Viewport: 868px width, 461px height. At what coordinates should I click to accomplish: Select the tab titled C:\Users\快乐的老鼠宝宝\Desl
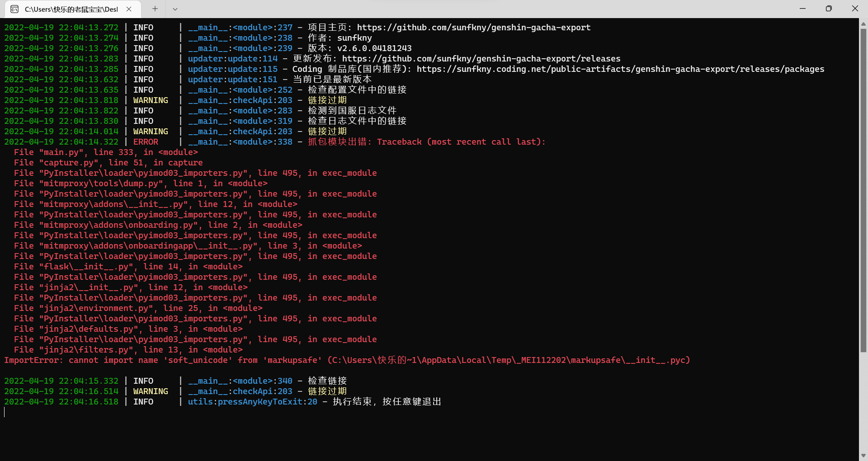click(x=71, y=9)
